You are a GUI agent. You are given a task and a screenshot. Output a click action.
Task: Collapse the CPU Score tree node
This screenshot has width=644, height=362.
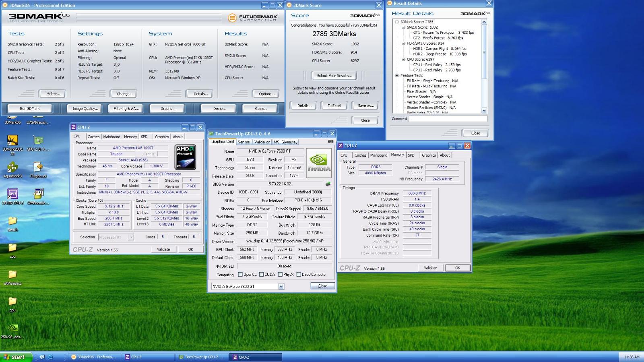(x=403, y=60)
